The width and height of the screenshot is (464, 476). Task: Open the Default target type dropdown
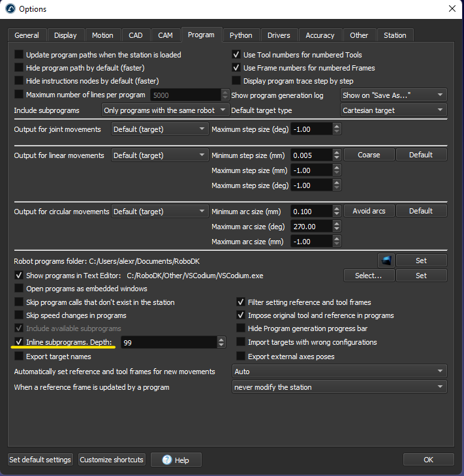pos(394,110)
